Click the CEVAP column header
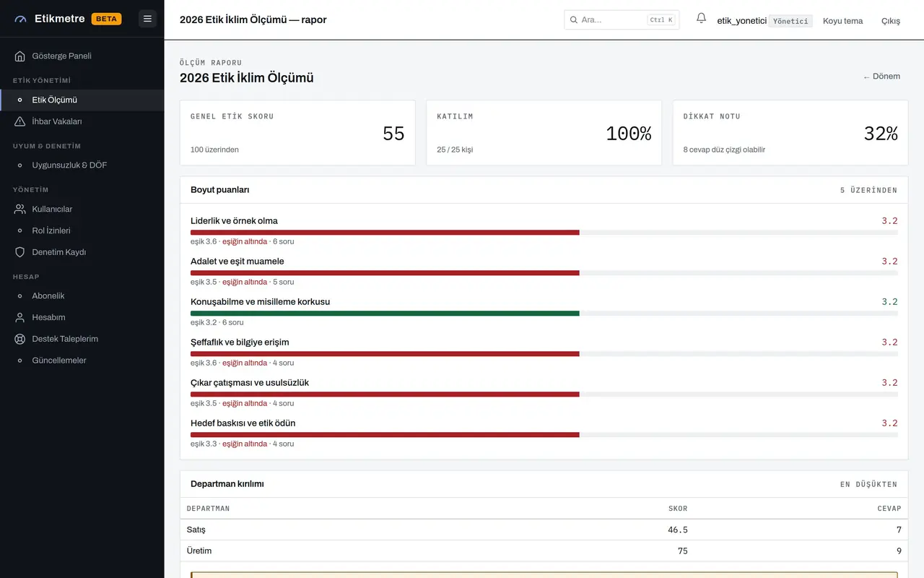The image size is (924, 578). pyautogui.click(x=889, y=509)
